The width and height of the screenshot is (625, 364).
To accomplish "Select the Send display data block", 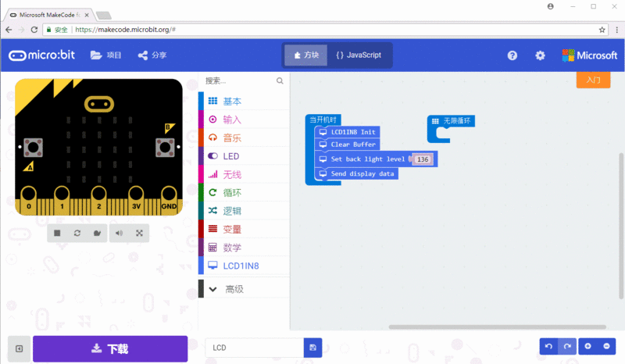I will coord(357,174).
